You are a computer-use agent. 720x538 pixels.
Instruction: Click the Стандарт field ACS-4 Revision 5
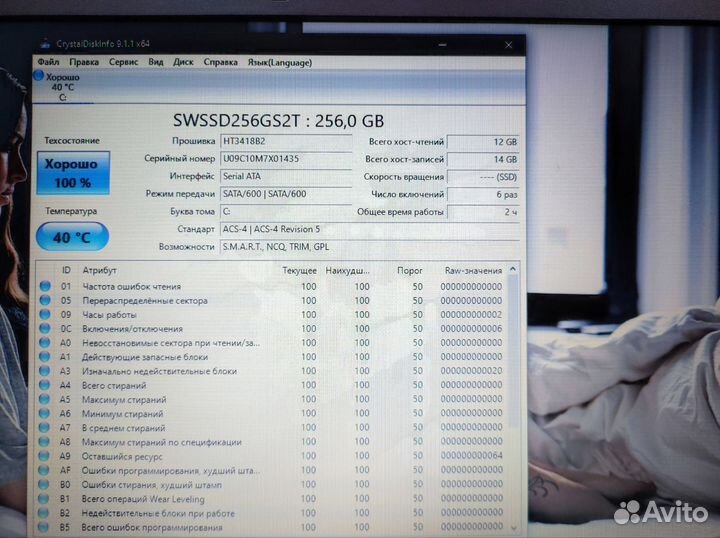[x=370, y=229]
